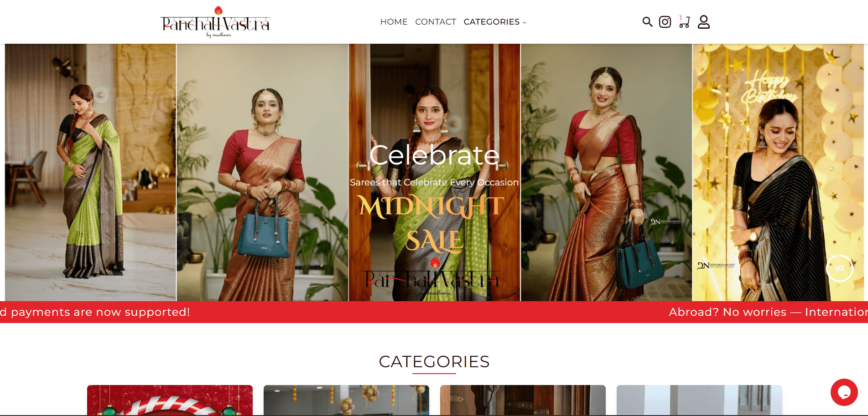Click the green saree photo in banner

90,172
